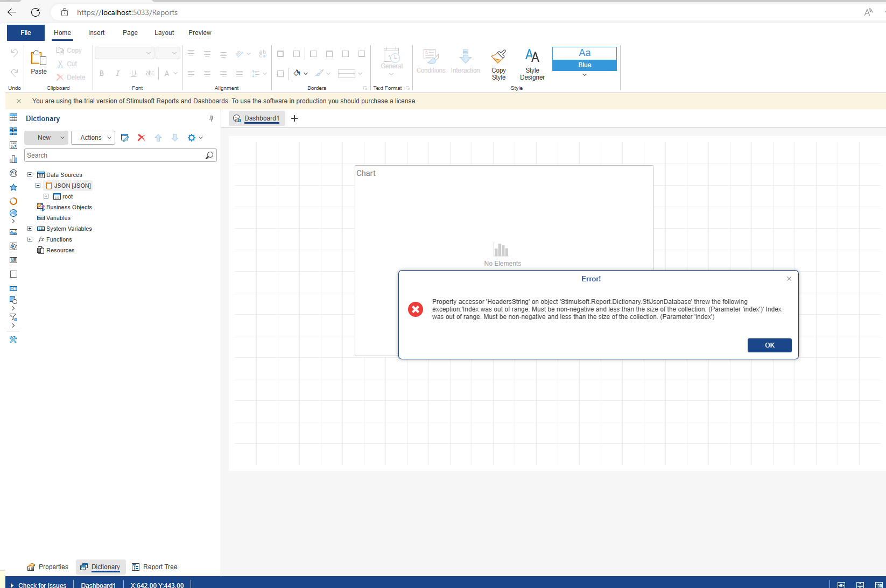This screenshot has width=886, height=588.
Task: Select the Filter element tool
Action: click(13, 317)
